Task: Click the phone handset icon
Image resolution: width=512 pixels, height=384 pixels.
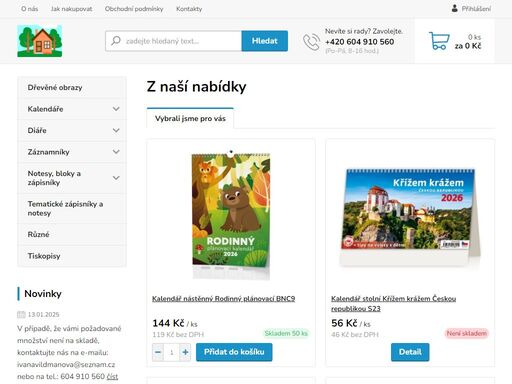Action: [x=311, y=42]
